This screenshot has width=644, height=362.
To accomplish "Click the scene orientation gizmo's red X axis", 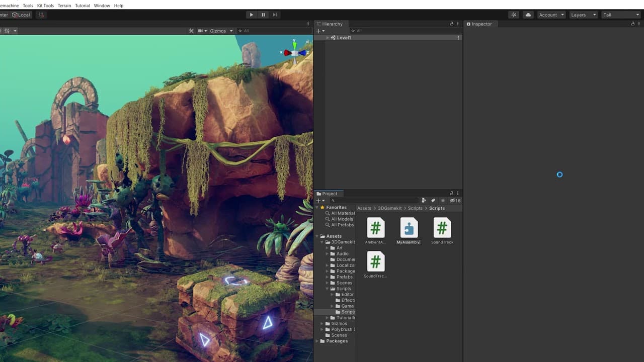I will [x=287, y=53].
